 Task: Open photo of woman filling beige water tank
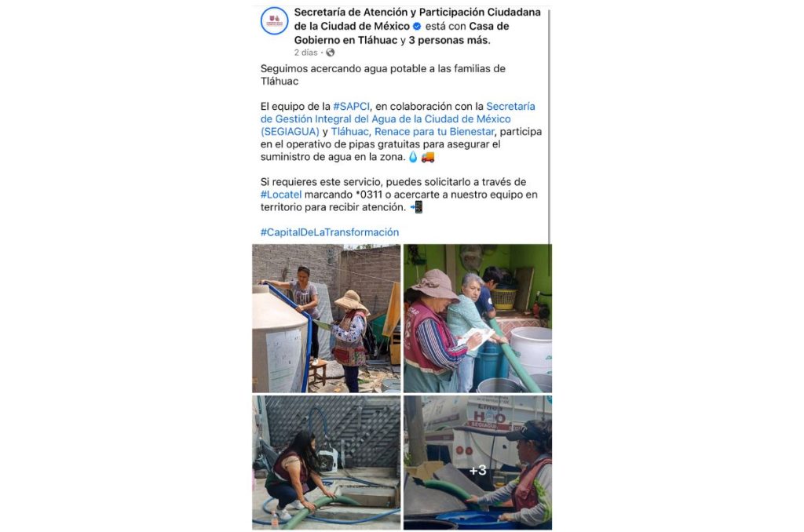326,319
